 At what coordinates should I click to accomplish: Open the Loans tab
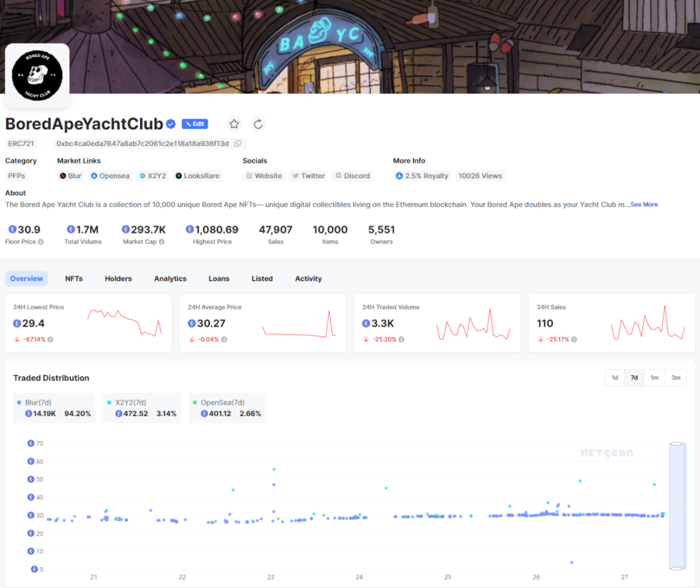[219, 279]
